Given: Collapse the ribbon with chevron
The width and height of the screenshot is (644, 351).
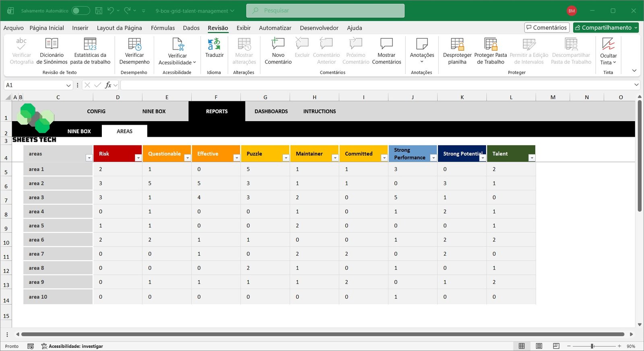Looking at the screenshot, I should (634, 70).
